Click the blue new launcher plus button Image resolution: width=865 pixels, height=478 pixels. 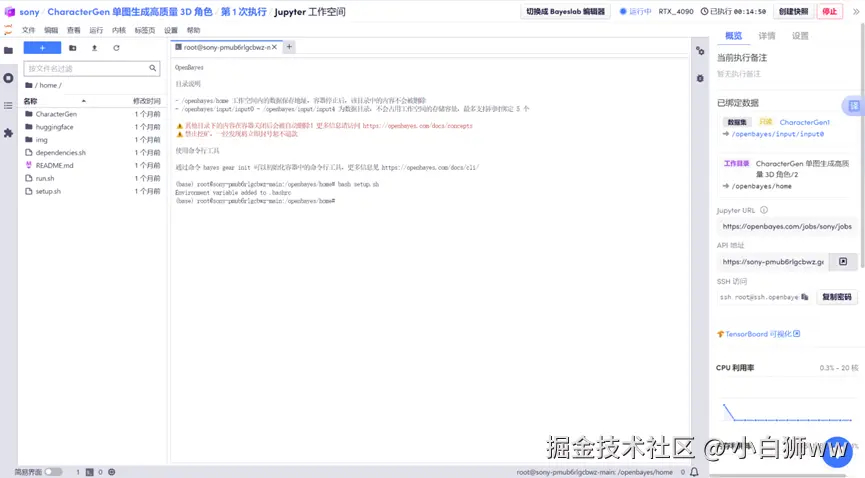pyautogui.click(x=42, y=48)
